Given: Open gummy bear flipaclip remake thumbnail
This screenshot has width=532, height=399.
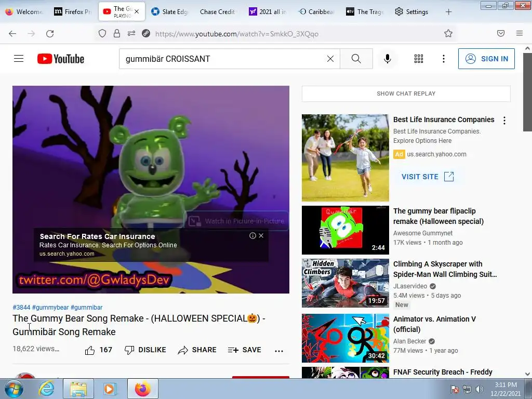Looking at the screenshot, I should (x=345, y=230).
